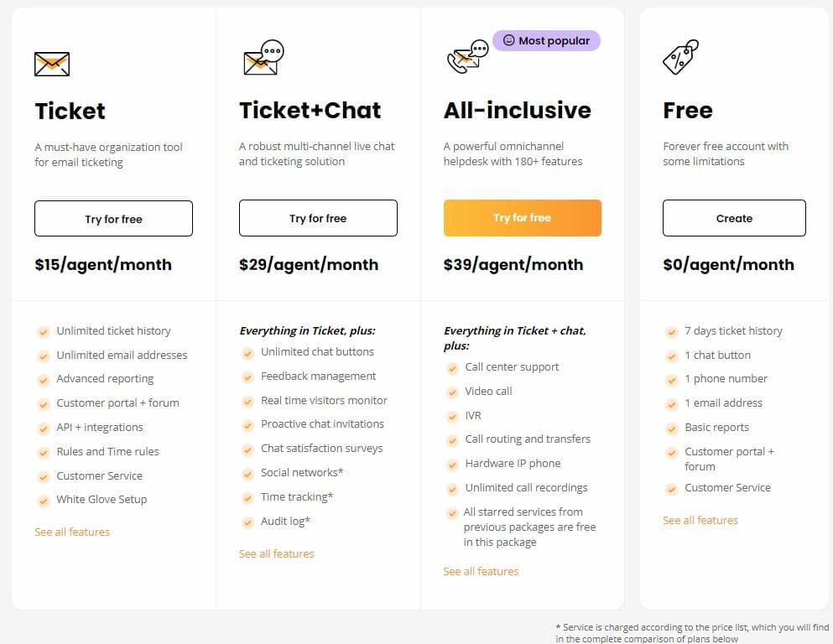Select Try for free on the Ticket+Chat plan
The image size is (833, 644).
tap(318, 218)
